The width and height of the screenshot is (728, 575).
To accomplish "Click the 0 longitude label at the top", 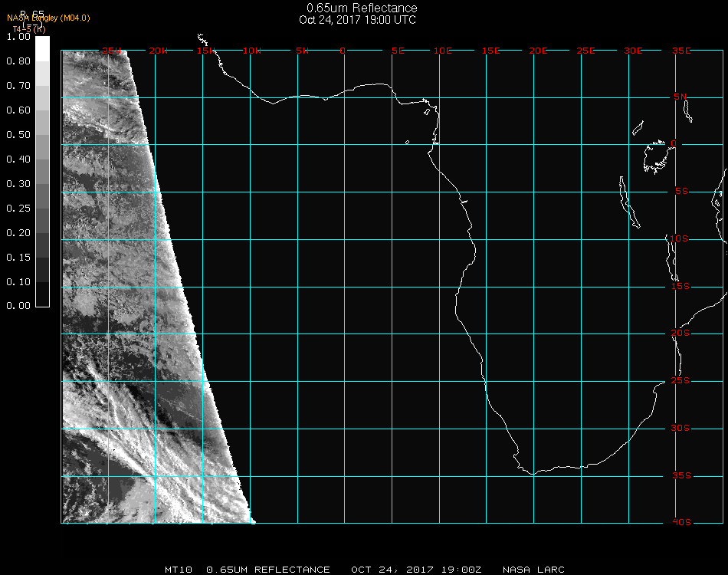I will 343,51.
